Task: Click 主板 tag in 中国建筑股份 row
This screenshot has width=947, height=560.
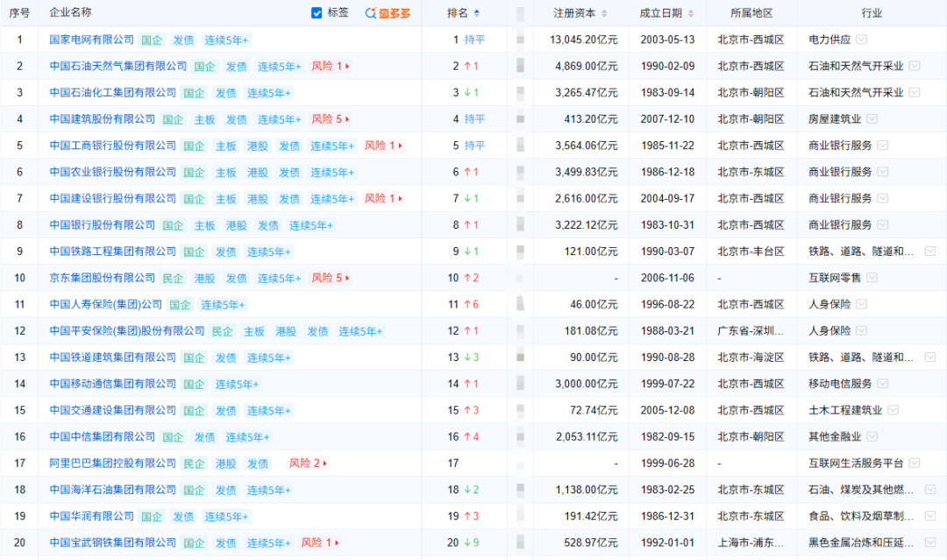Action: tap(204, 119)
